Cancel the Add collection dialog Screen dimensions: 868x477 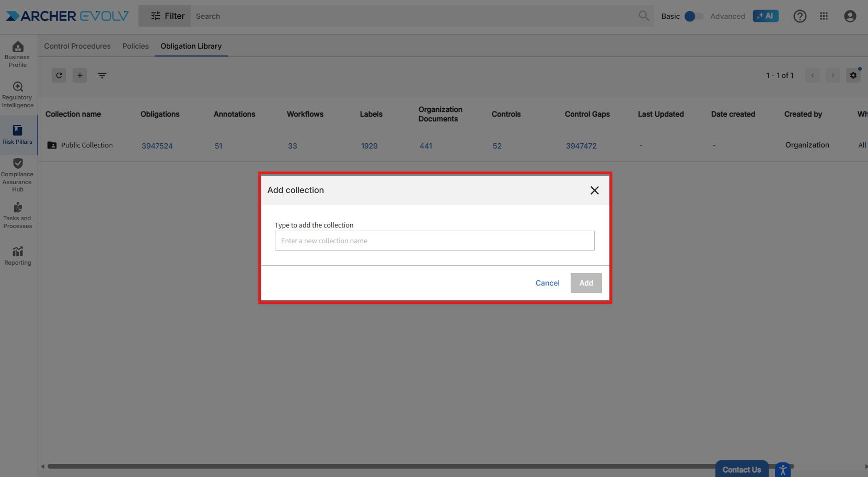pyautogui.click(x=547, y=283)
